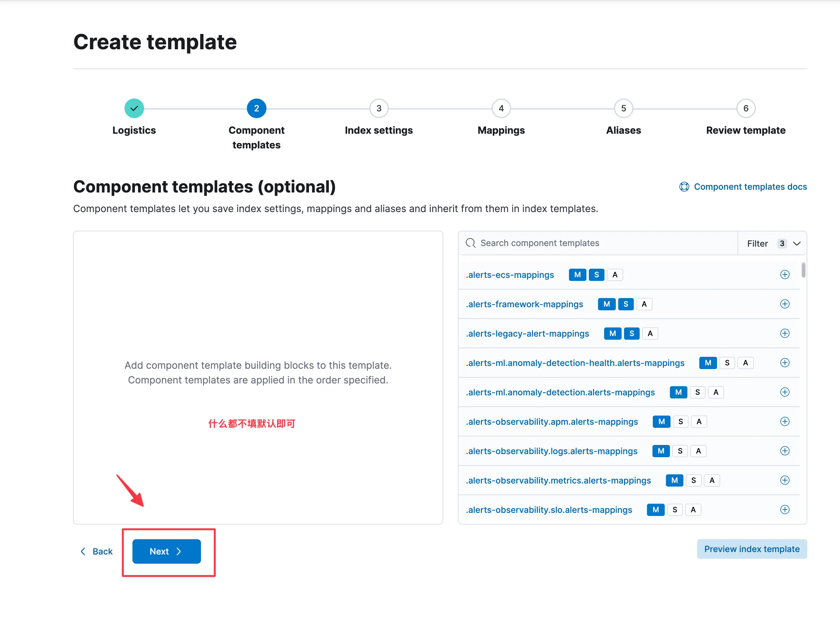Add .alerts-framework-mappings using its plus icon
Screen dimensions: 840x620
click(784, 304)
